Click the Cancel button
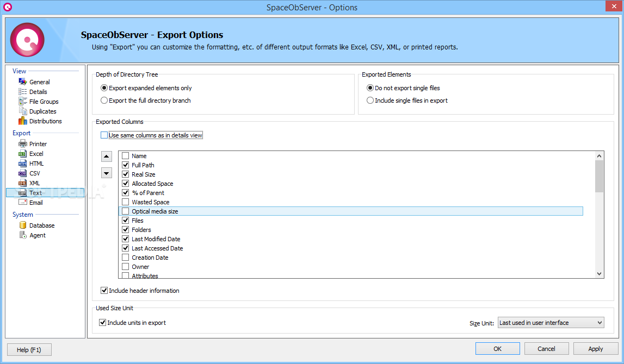 546,348
